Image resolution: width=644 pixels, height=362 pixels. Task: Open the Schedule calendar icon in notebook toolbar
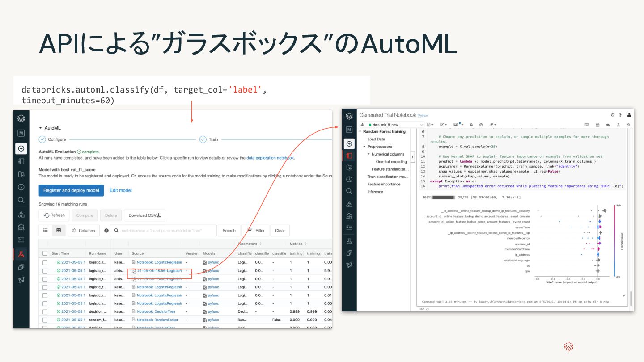coord(597,125)
